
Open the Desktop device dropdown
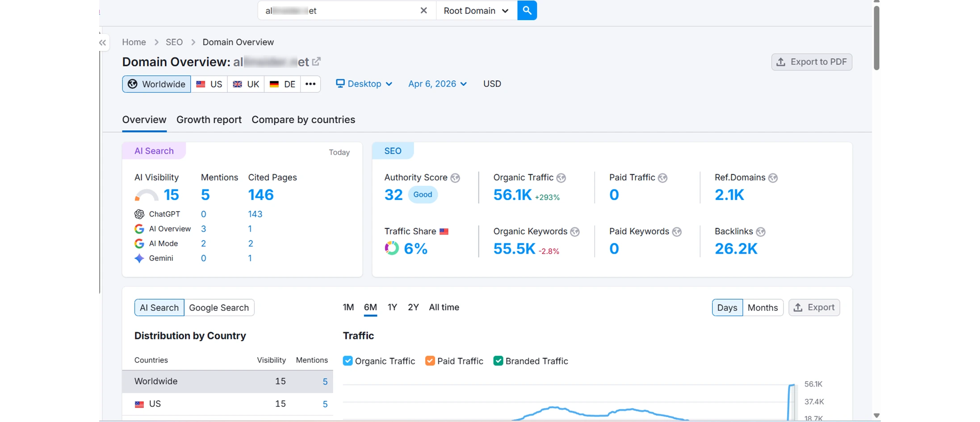point(364,84)
